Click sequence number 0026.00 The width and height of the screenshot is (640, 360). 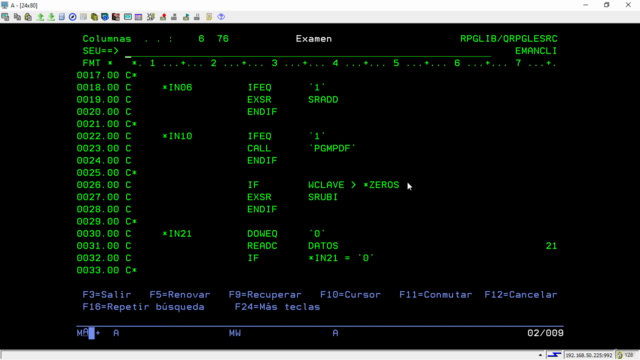click(x=98, y=185)
